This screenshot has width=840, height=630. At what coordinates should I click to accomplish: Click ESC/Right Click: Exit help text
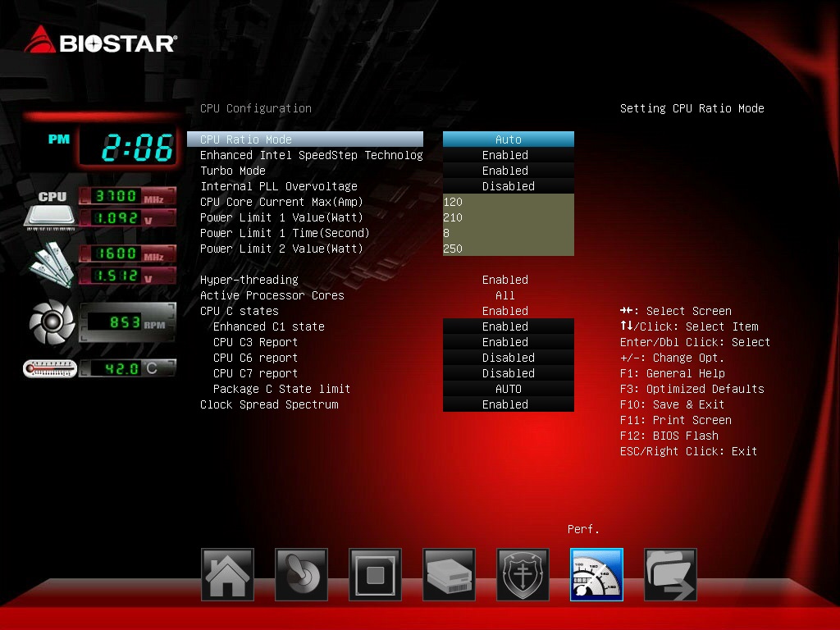coord(688,451)
